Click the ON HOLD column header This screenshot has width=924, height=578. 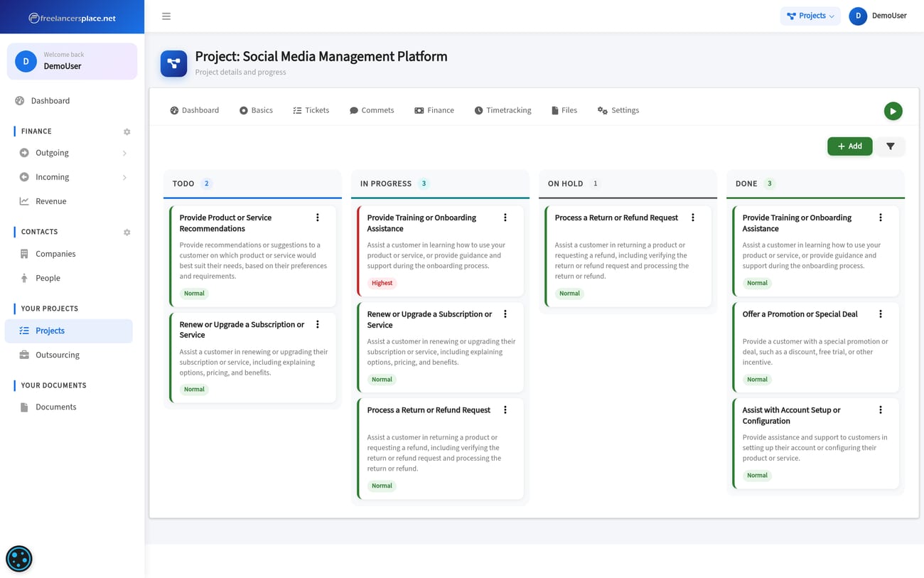coord(628,183)
